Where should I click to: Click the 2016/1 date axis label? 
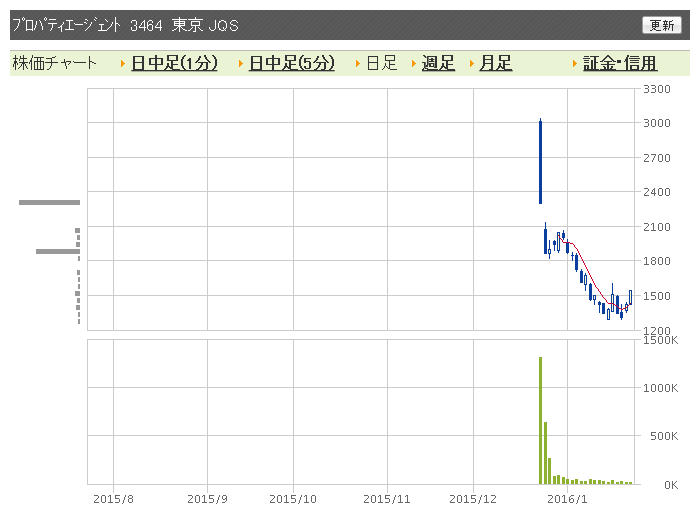click(567, 499)
